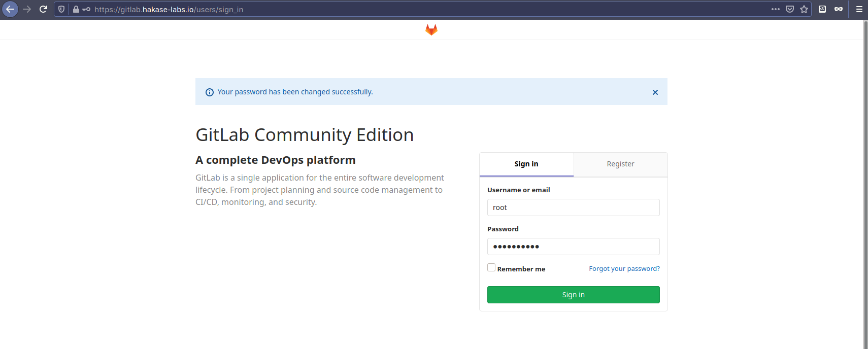Screen dimensions: 868x349
Task: Click the 'Username or email' label
Action: [x=519, y=190]
